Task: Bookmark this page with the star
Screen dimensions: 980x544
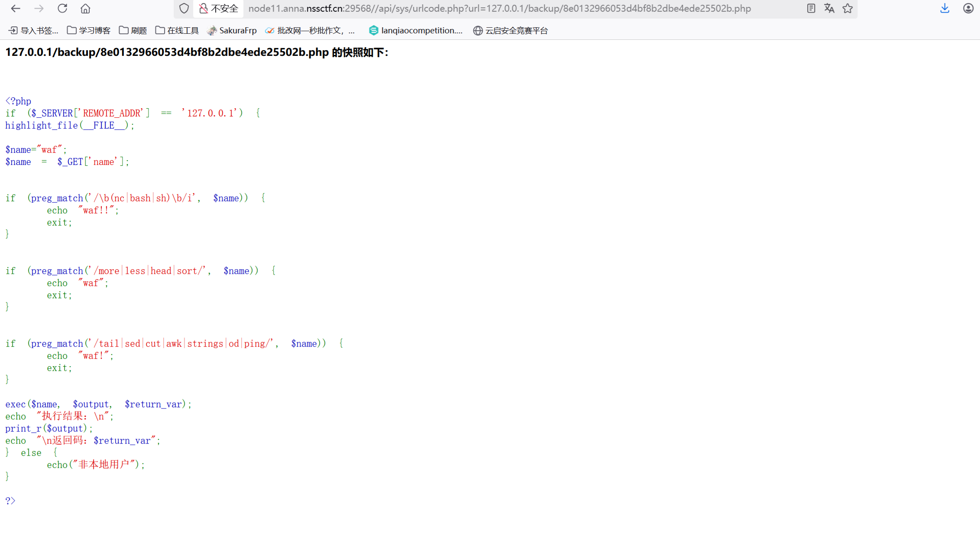Action: (x=847, y=8)
